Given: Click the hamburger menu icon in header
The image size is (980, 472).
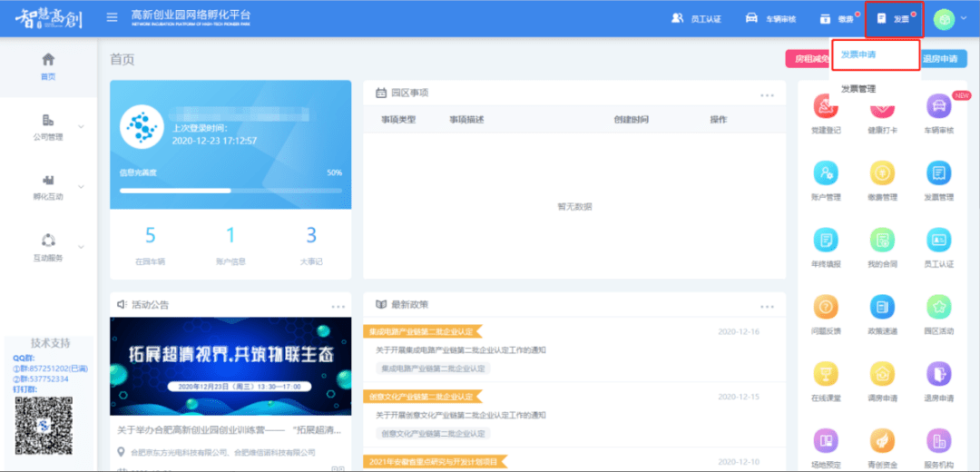Looking at the screenshot, I should [112, 17].
